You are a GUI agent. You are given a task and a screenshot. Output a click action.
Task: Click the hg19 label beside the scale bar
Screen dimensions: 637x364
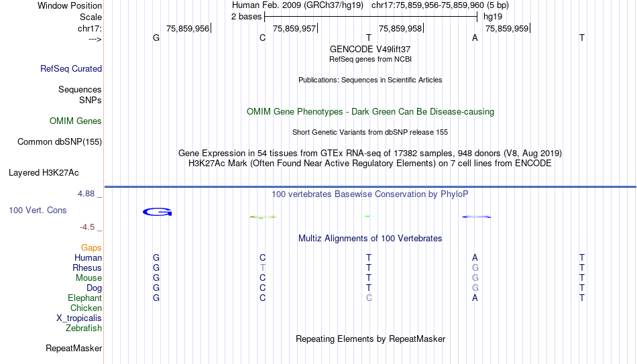pyautogui.click(x=493, y=17)
